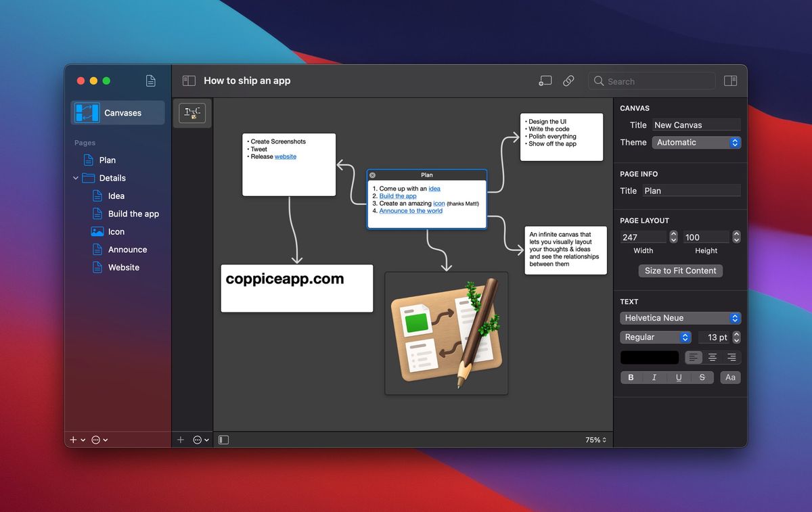Select the text tool icon above the canvas
The image size is (812, 512).
(192, 113)
